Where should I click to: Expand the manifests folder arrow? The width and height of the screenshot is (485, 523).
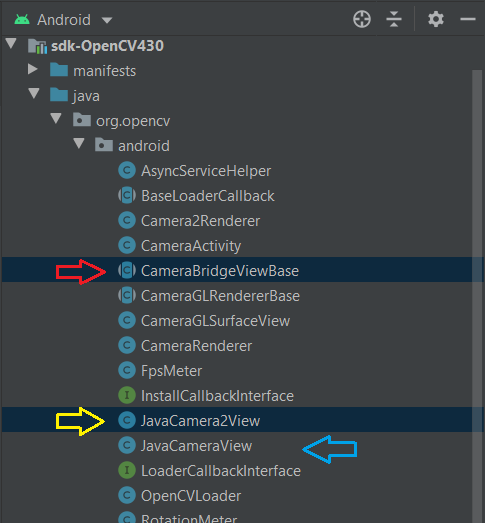pos(32,69)
